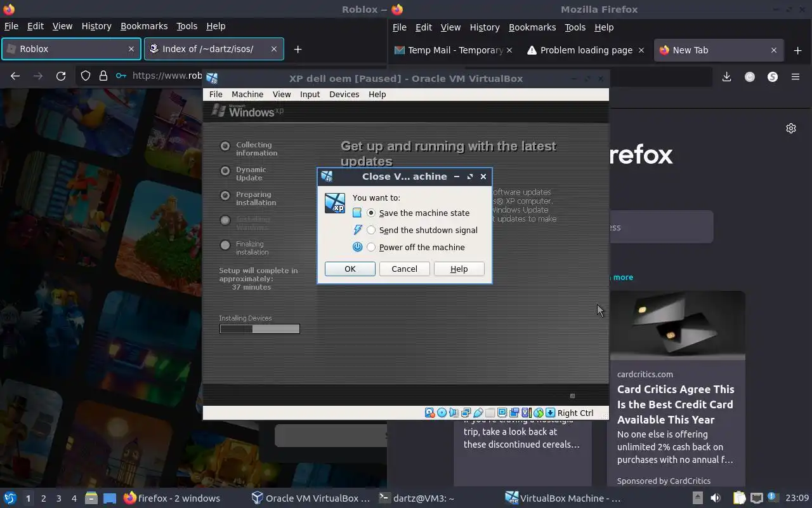Open system start menu icon on taskbar
Screen dimensions: 812x508
tap(10, 498)
